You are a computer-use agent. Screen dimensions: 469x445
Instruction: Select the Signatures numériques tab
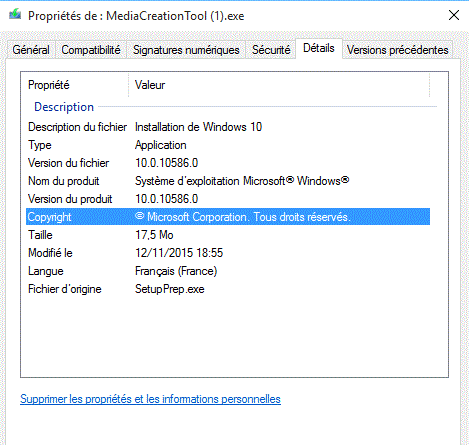click(186, 50)
